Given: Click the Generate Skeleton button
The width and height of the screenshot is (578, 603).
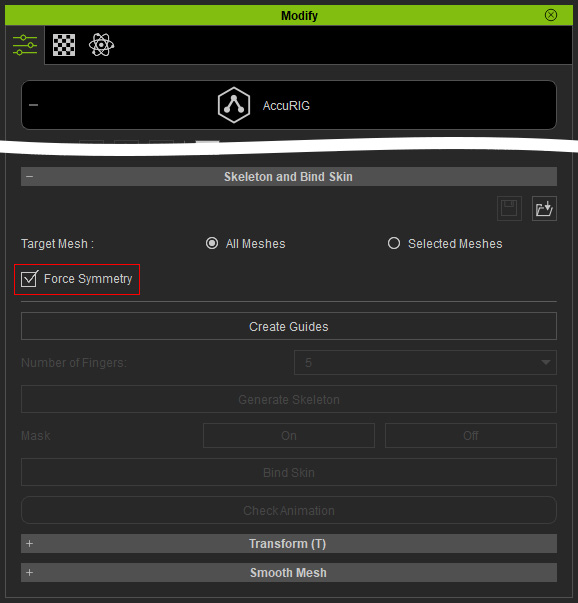Looking at the screenshot, I should [x=289, y=399].
